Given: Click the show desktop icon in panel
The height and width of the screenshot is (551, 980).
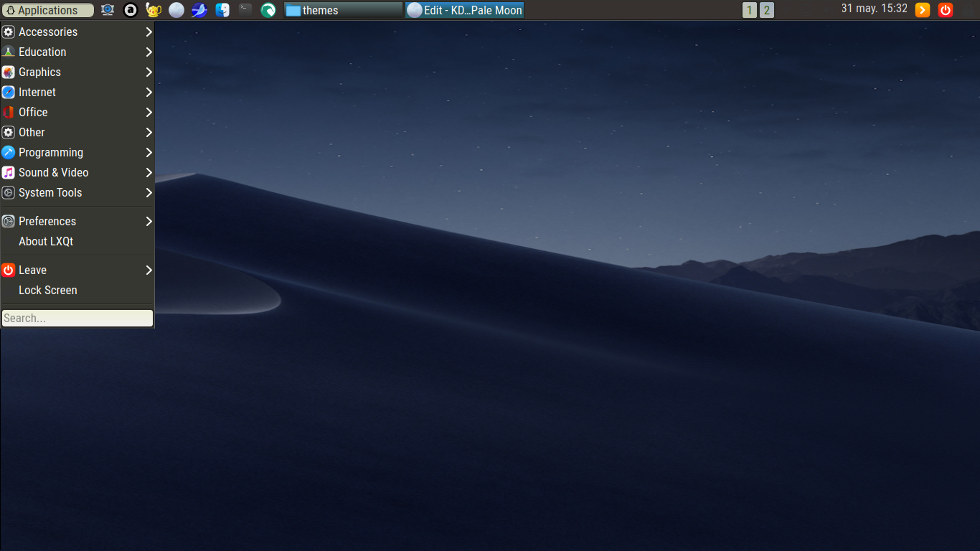Looking at the screenshot, I should (x=108, y=10).
